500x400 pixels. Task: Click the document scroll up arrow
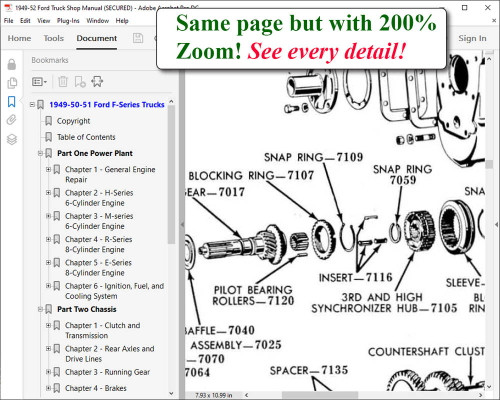pos(489,59)
